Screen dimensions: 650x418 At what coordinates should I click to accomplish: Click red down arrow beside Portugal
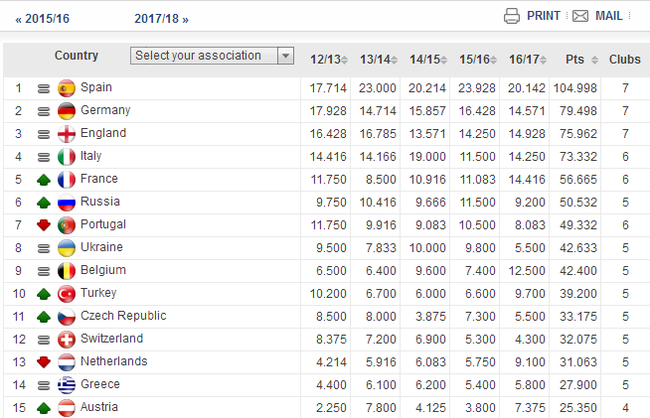coord(44,225)
